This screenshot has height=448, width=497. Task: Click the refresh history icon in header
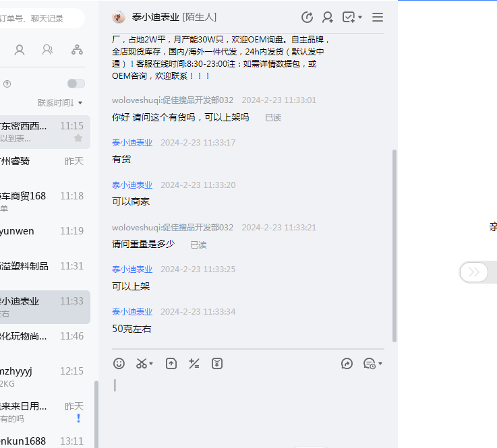[x=307, y=18]
